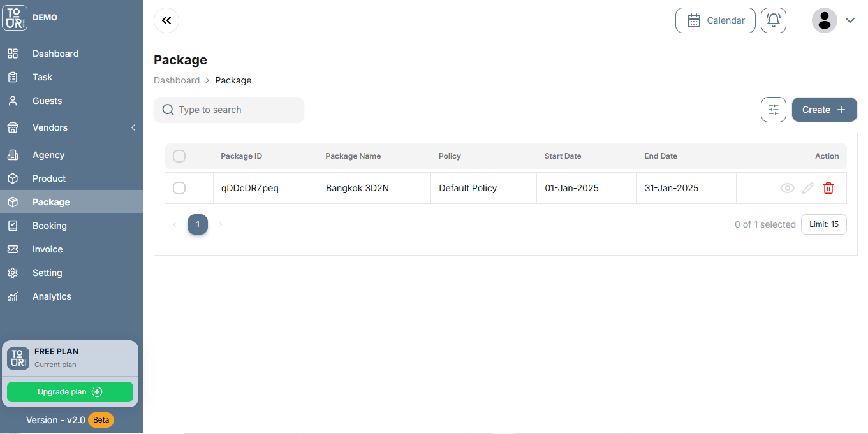Open the filter sliders icon button

774,110
